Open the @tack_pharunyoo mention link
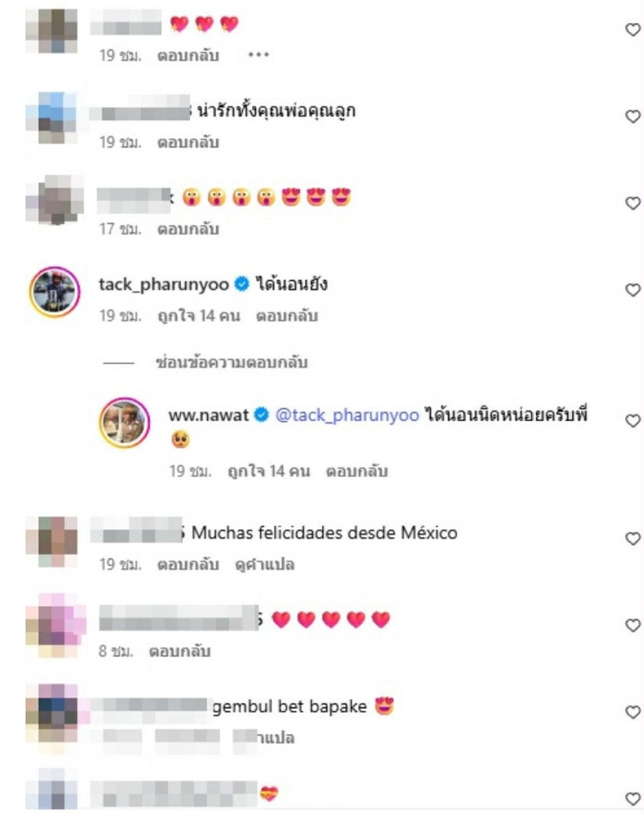 347,415
